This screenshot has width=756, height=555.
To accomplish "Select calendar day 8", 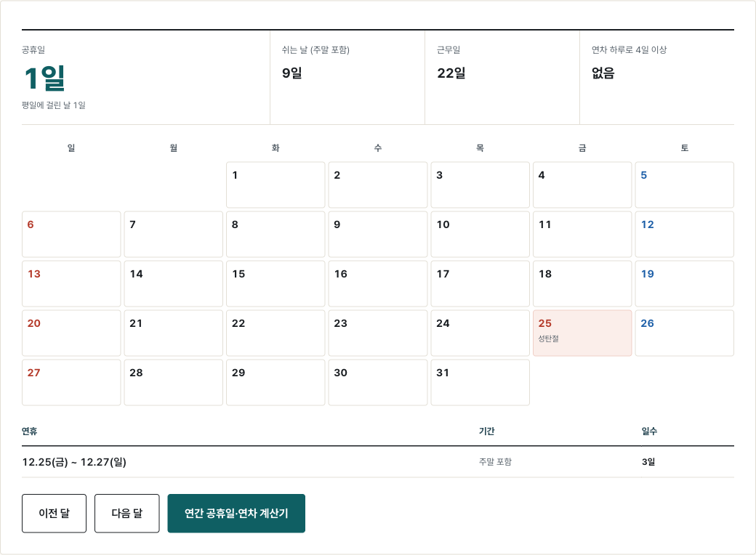I will click(x=276, y=234).
